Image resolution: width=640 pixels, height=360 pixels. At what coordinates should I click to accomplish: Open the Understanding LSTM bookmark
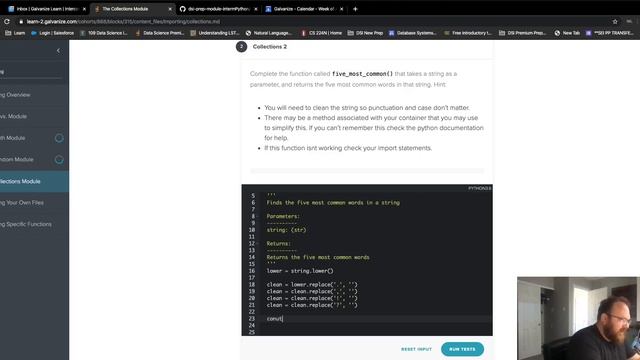(215, 33)
